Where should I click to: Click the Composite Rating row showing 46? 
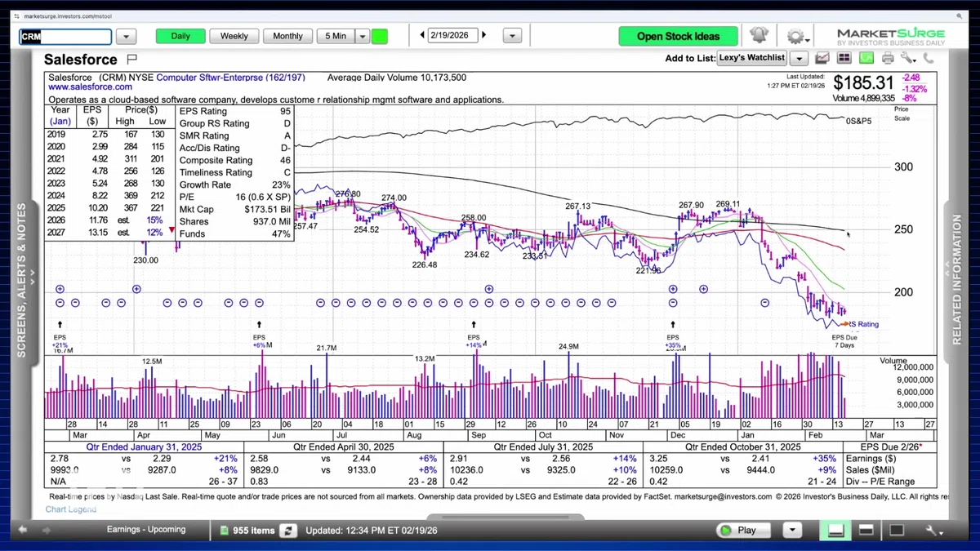pyautogui.click(x=235, y=160)
